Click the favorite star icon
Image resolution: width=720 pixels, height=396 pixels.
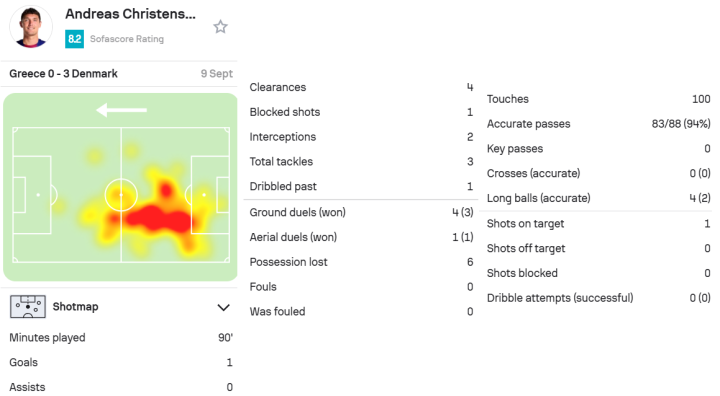[x=220, y=27]
